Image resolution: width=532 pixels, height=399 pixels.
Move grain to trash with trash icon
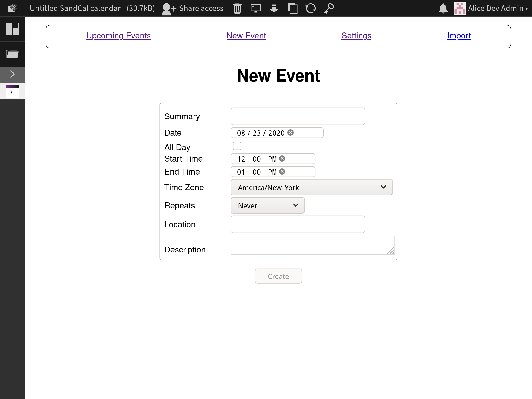click(x=237, y=8)
